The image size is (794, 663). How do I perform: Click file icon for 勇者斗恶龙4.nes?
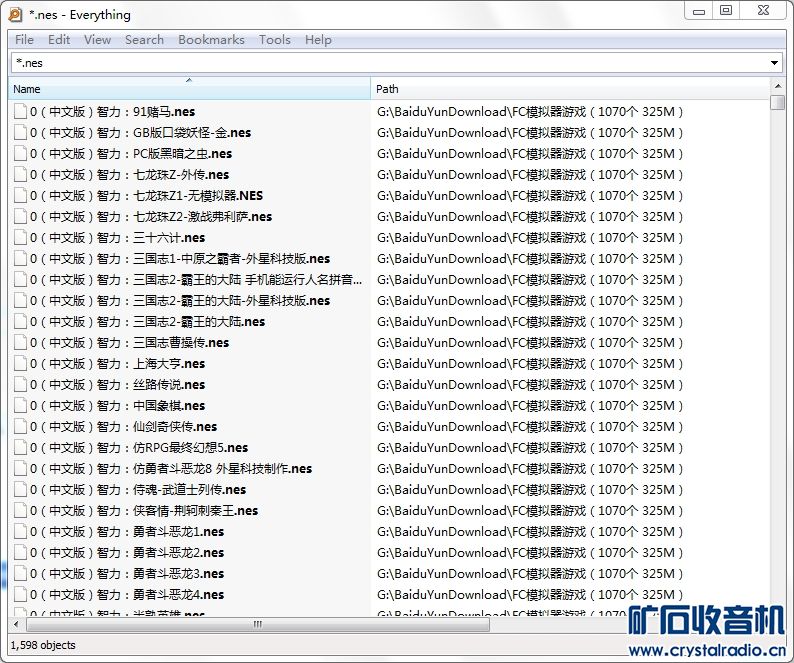[20, 595]
